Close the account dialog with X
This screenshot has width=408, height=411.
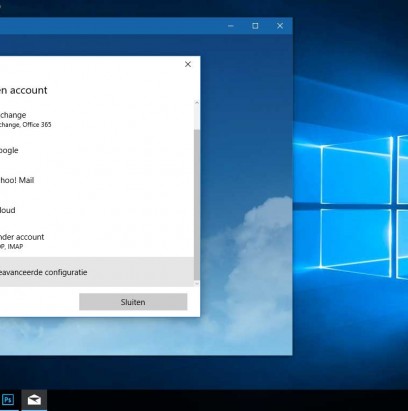[188, 64]
